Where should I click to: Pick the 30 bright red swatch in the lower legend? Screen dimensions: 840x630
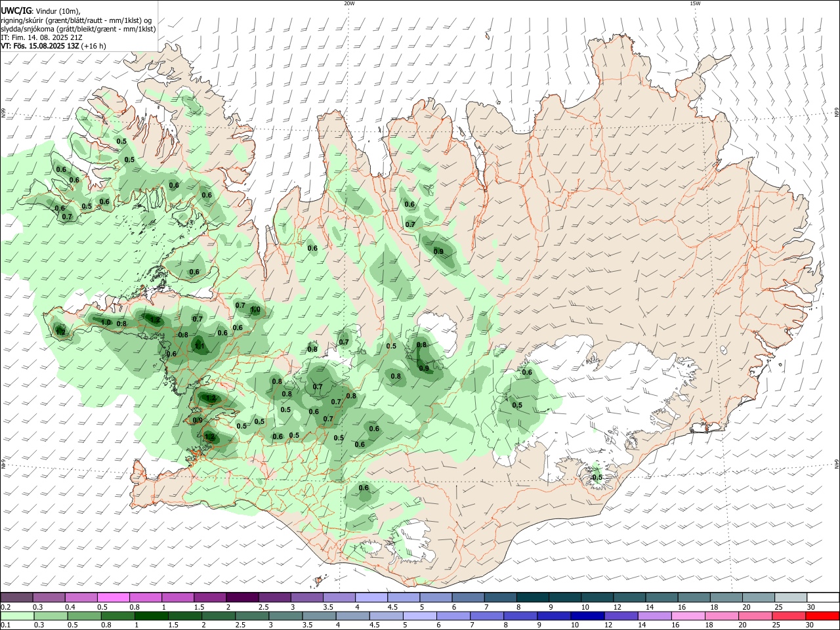coord(822,616)
